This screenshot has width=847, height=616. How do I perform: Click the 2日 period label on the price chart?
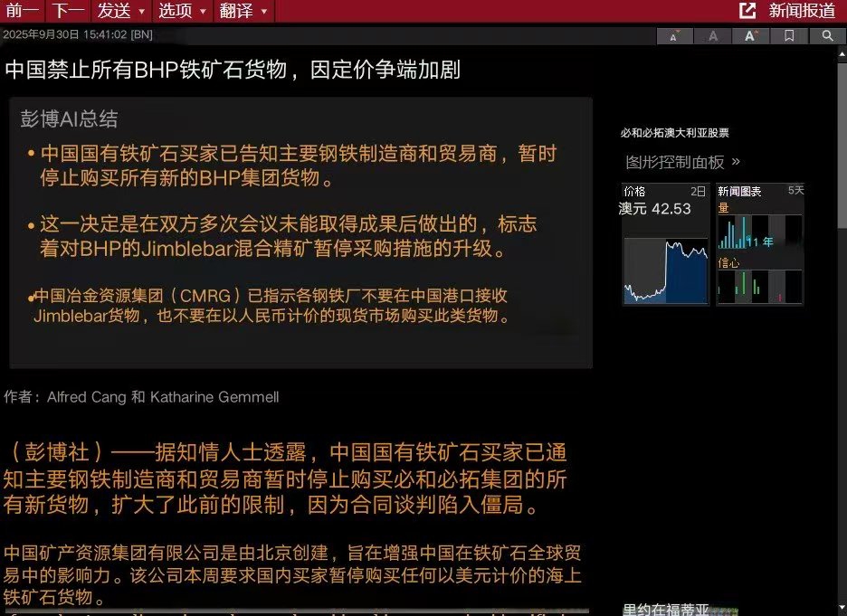tap(698, 191)
